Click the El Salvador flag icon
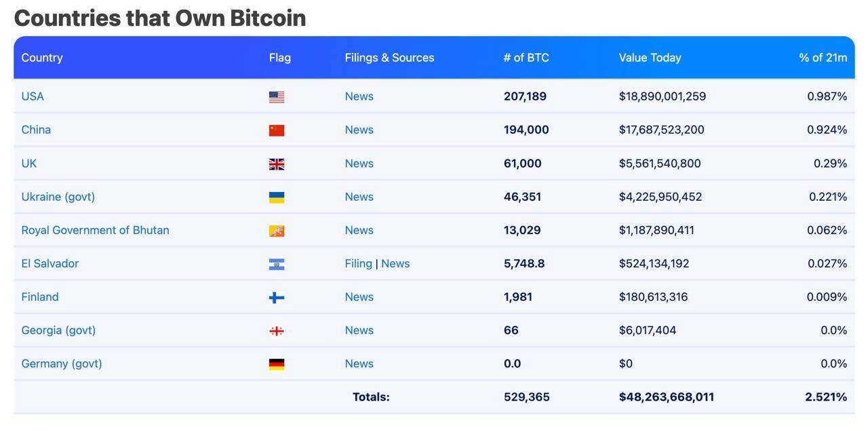The image size is (868, 431). (277, 264)
